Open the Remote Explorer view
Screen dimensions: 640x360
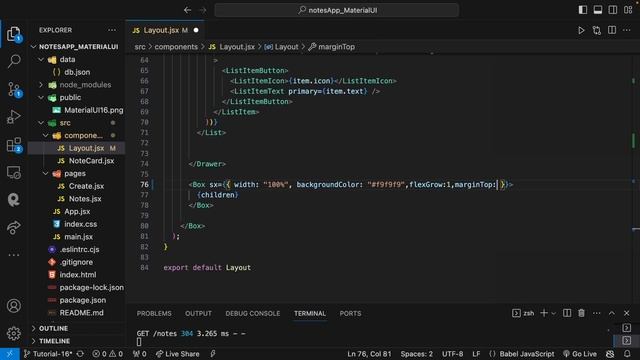[x=14, y=172]
